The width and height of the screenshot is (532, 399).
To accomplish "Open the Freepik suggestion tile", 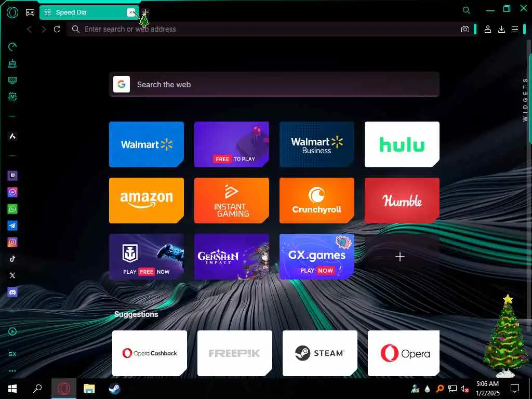I will tap(234, 353).
